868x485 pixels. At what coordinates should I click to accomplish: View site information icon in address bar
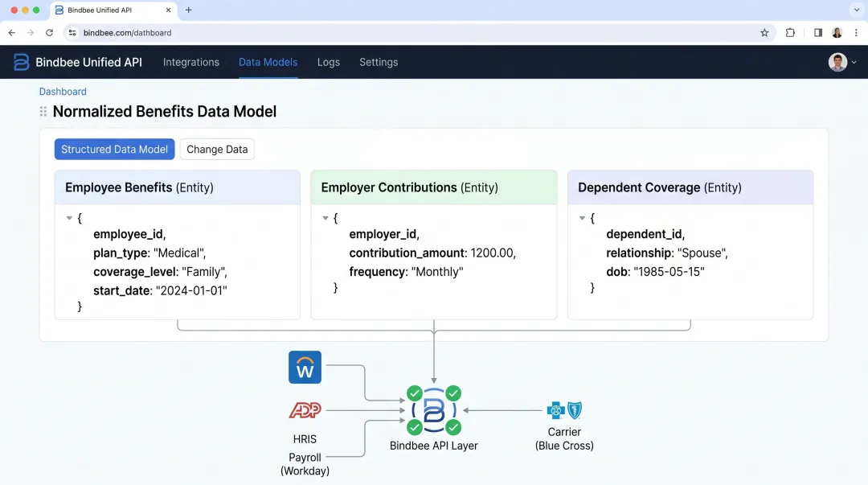click(x=72, y=33)
